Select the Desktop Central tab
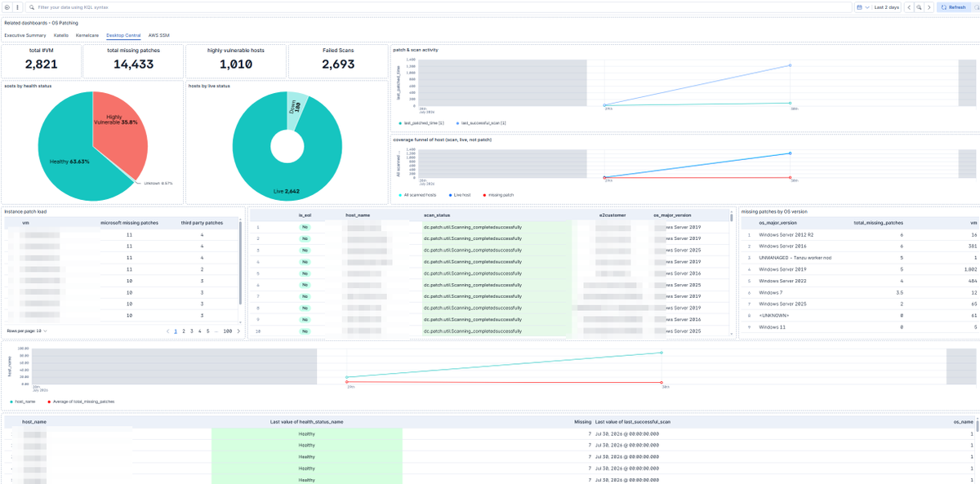This screenshot has width=980, height=484. (x=124, y=35)
